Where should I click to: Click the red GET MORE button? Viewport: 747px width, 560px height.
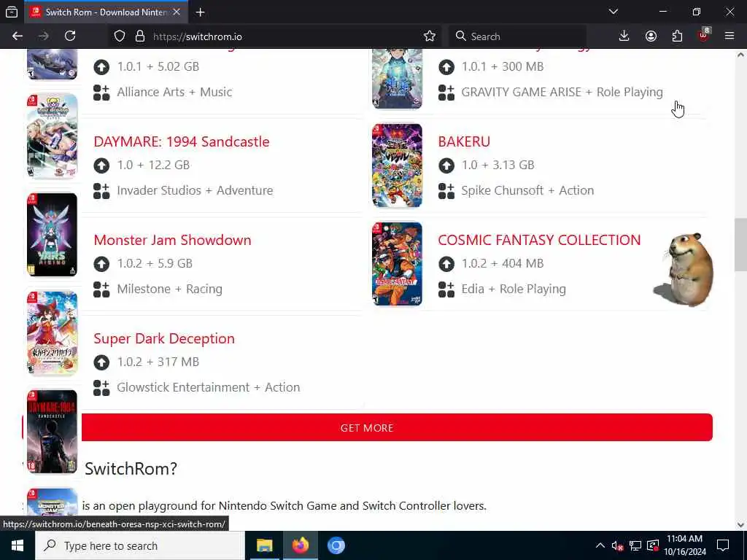(x=367, y=427)
